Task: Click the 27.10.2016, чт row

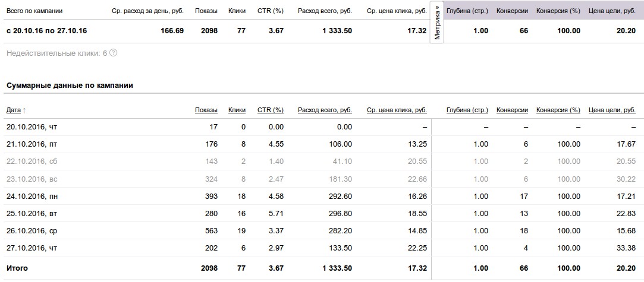Action: pyautogui.click(x=322, y=248)
